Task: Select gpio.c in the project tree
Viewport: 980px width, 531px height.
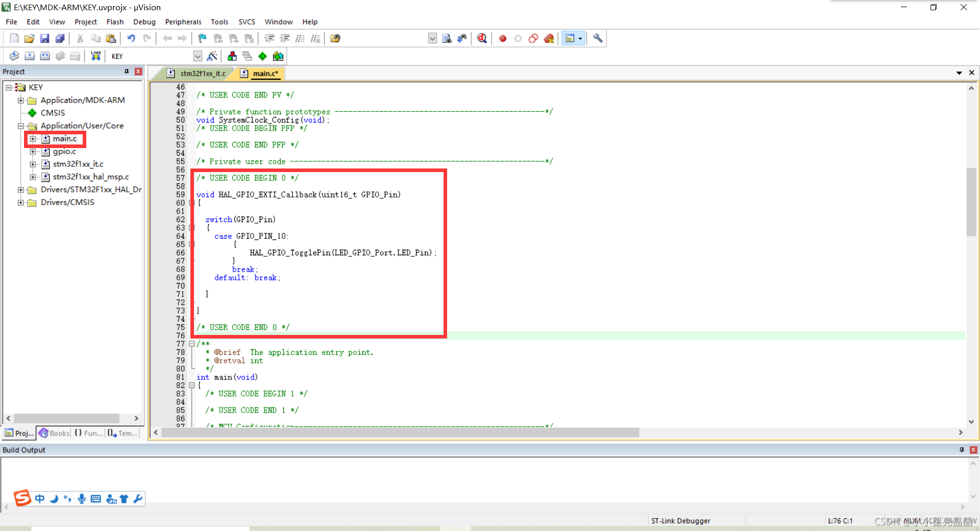Action: [64, 152]
